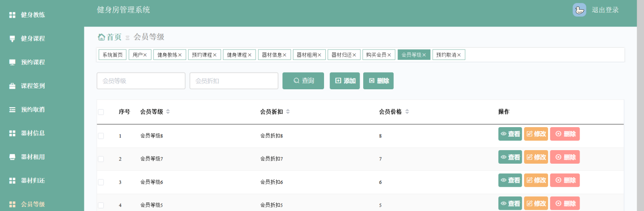Click the 添加 button
644x211 pixels.
pyautogui.click(x=345, y=81)
